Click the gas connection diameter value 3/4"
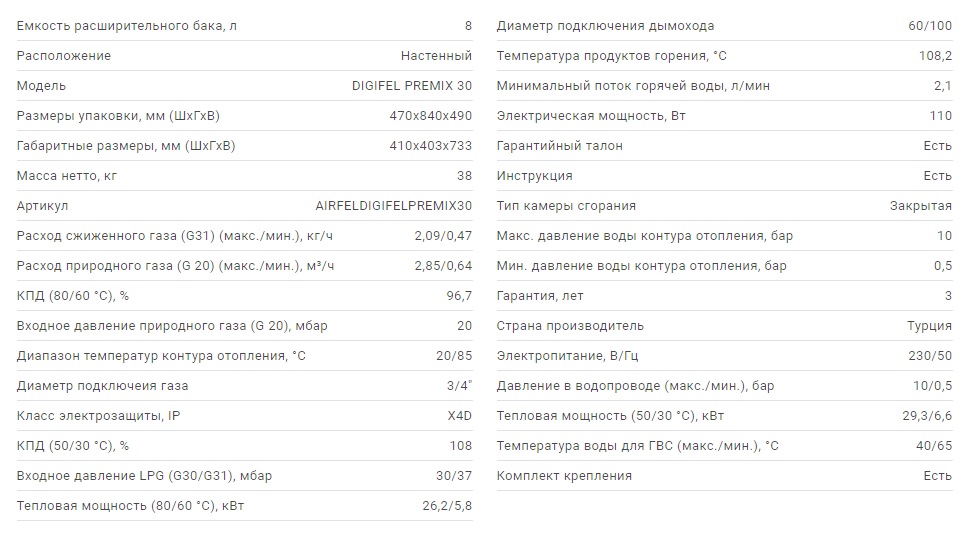Viewport: 975px width, 533px height. (x=459, y=386)
